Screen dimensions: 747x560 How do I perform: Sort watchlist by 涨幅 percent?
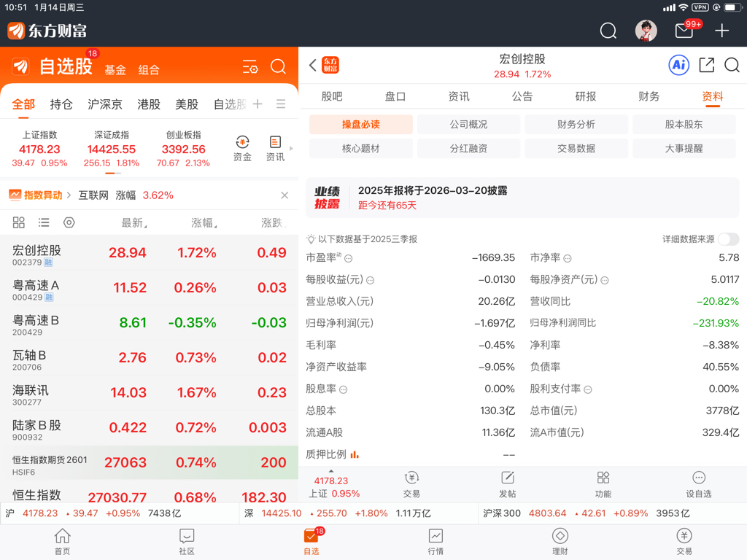(204, 223)
